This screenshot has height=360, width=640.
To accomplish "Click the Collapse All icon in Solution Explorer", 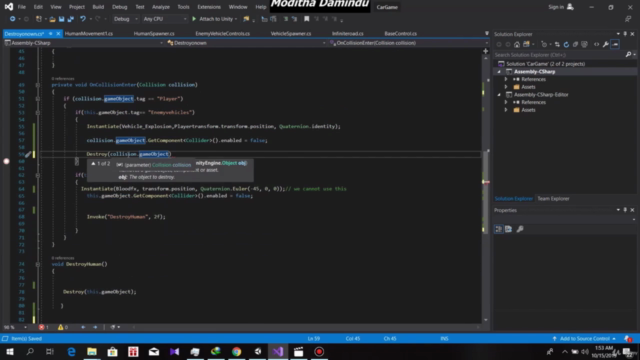I will [x=575, y=44].
